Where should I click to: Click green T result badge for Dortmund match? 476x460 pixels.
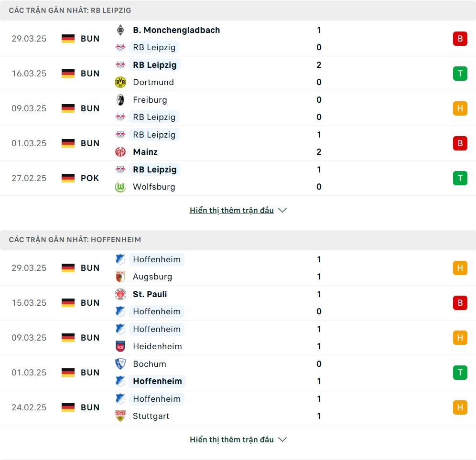pos(460,74)
